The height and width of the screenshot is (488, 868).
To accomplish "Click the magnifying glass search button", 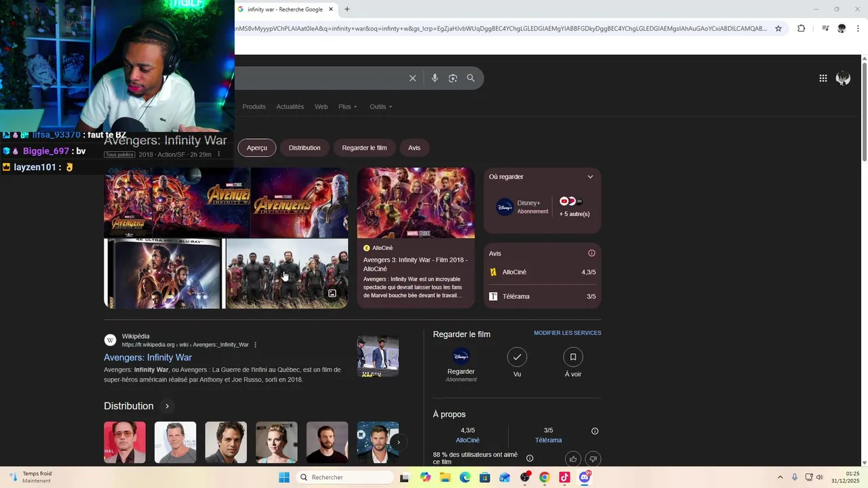I will coord(471,78).
